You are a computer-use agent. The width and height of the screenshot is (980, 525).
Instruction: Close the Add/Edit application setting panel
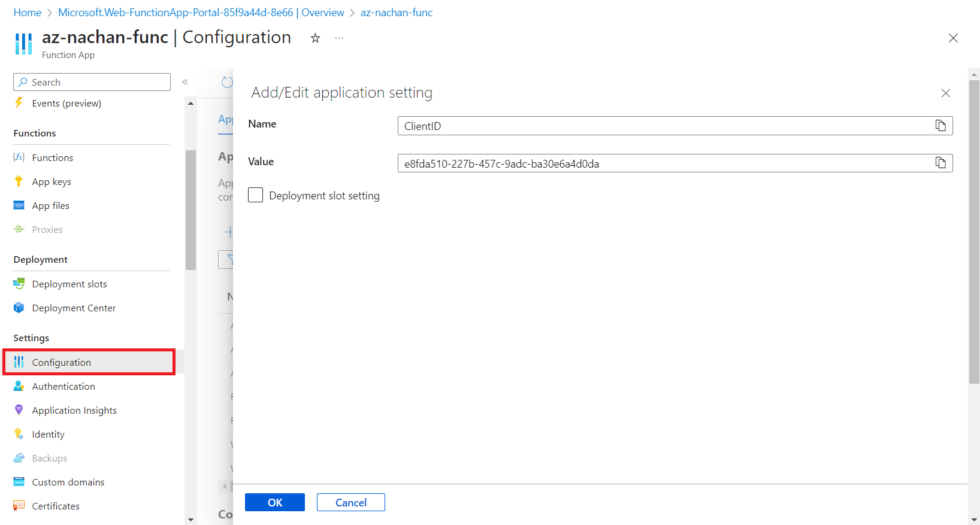[x=945, y=93]
